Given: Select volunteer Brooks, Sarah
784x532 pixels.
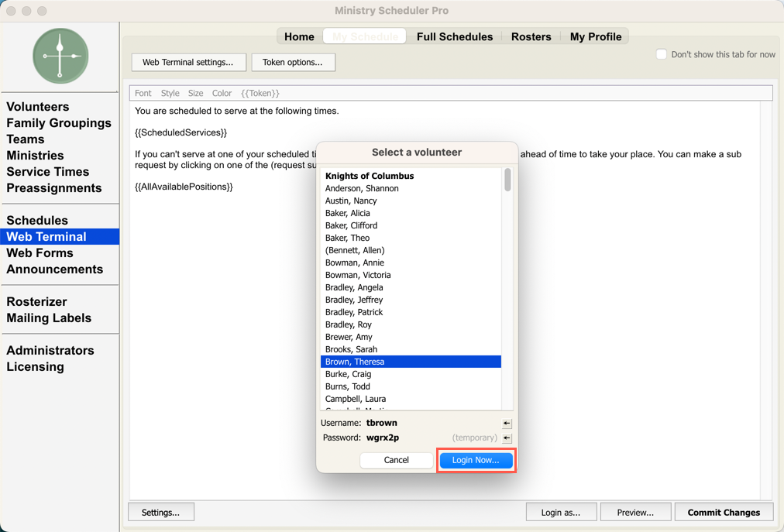Looking at the screenshot, I should pyautogui.click(x=411, y=349).
